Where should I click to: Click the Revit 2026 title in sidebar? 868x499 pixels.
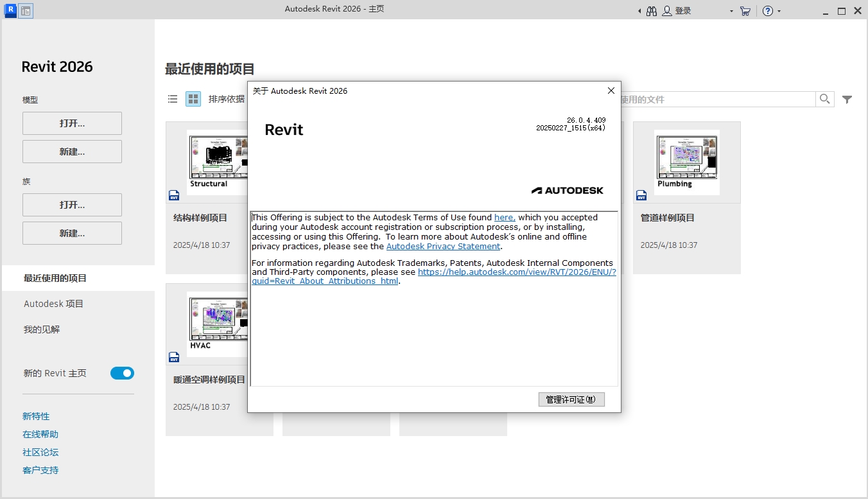57,67
